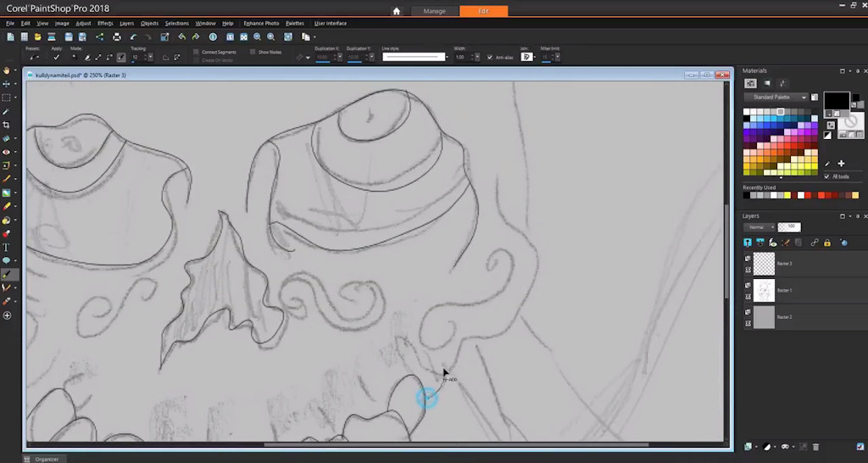
Task: Open a file with folder icon
Action: tap(37, 37)
